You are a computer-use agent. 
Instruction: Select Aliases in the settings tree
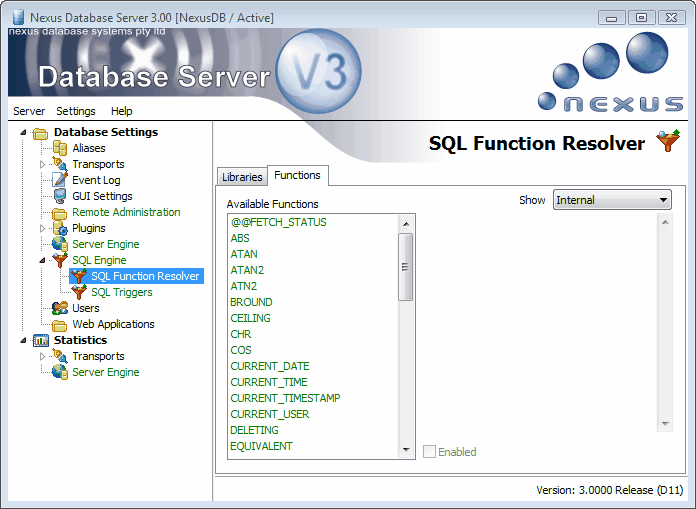pos(89,148)
